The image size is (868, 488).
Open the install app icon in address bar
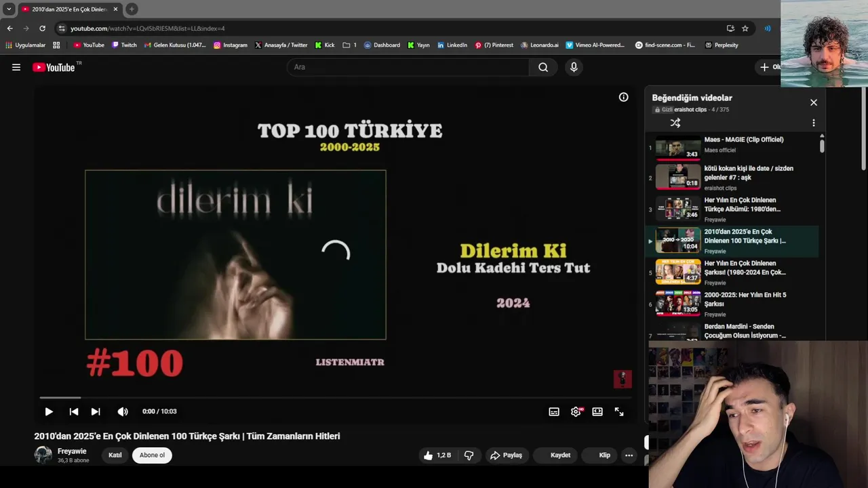[x=730, y=28]
